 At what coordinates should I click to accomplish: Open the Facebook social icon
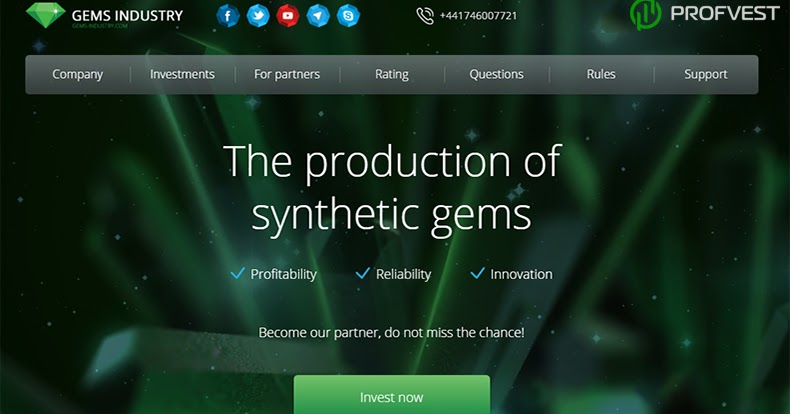(x=228, y=16)
